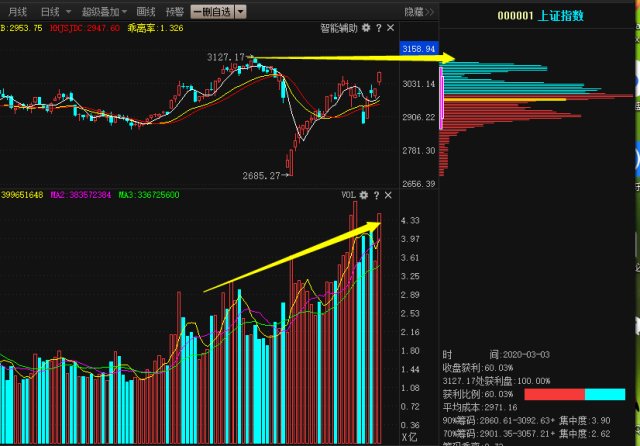Click the X亿 volume unit label
Viewport: 640px width, 446px height.
point(409,437)
